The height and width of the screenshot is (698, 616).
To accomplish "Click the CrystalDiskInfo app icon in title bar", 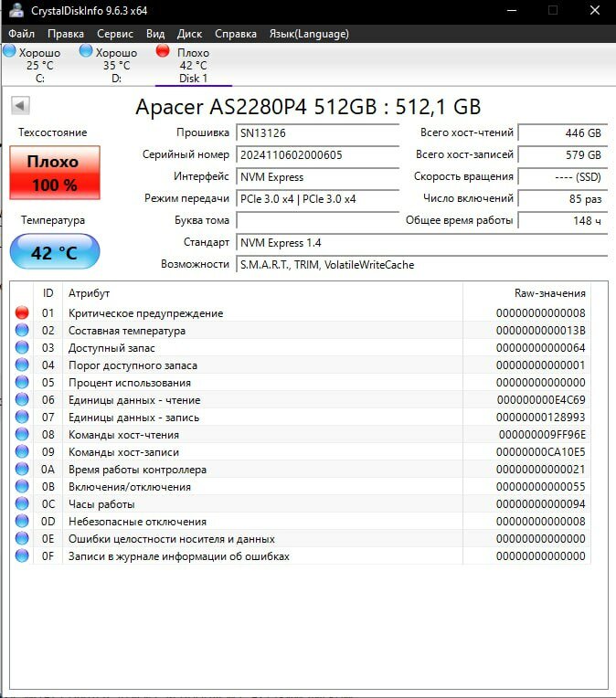I will [x=16, y=10].
